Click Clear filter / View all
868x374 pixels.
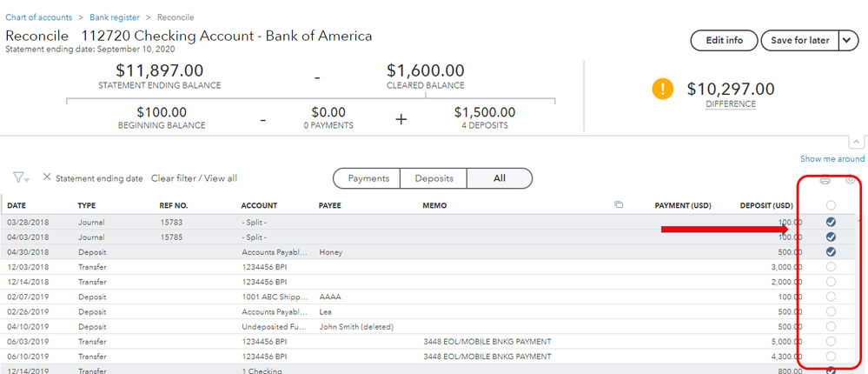(x=194, y=178)
